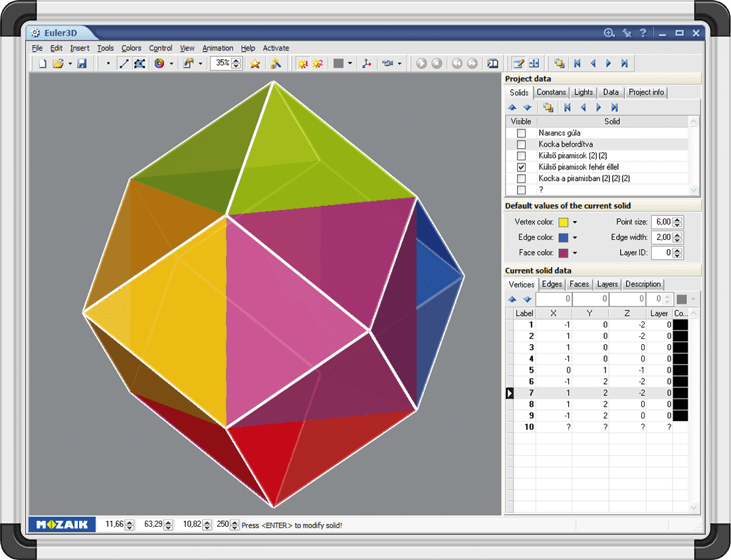The image size is (731, 560).
Task: Open the Animation menu
Action: point(217,48)
